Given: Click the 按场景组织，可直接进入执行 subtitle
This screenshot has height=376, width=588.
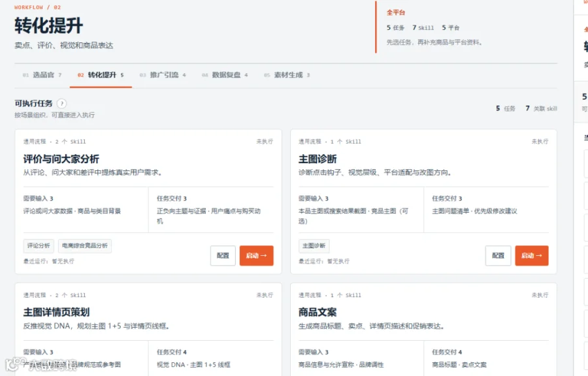Looking at the screenshot, I should (55, 115).
